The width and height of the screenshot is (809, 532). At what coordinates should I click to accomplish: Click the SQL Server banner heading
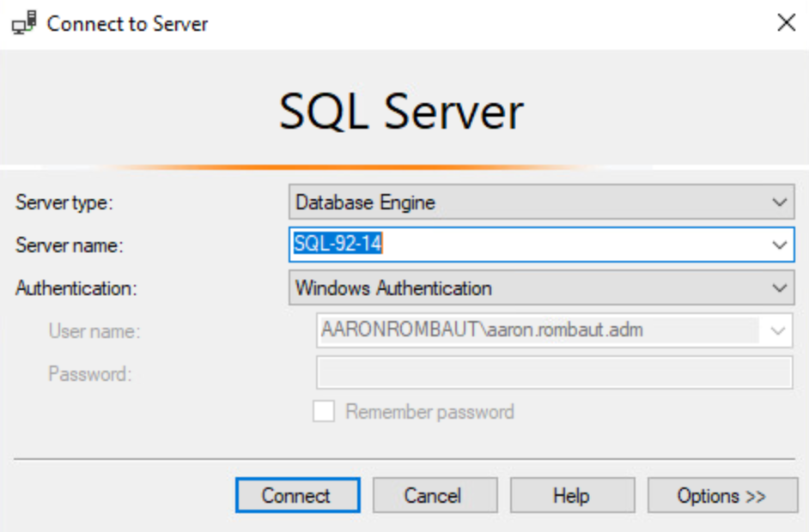[401, 112]
